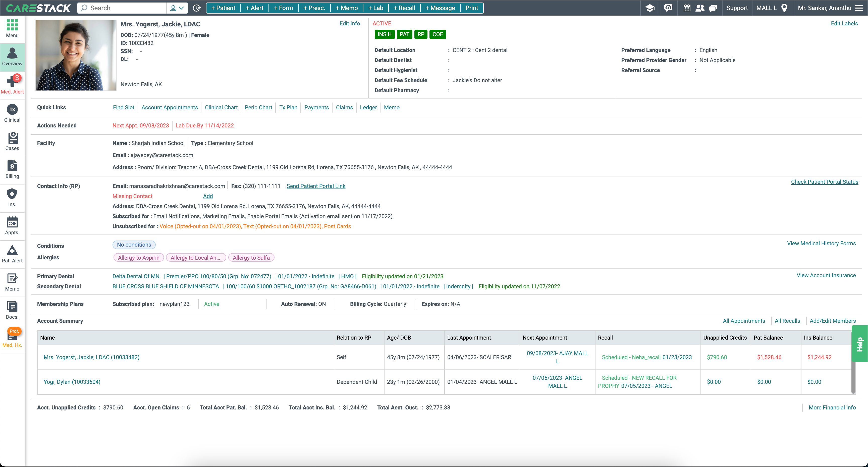Click the two-people users icon in header
This screenshot has width=868, height=467.
[x=700, y=8]
